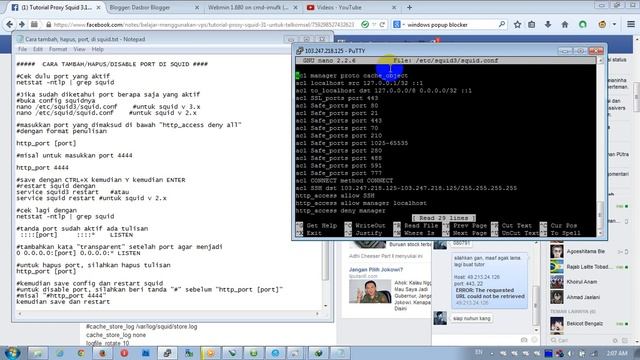Switch to Firefox from the taskbar
Viewport: 640px width, 360px height.
click(102, 353)
